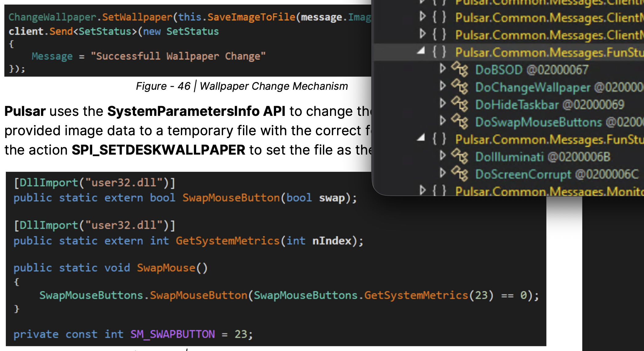Select the DoBSOD @02000067 tree row
Viewport: 644px width, 351px height.
[532, 70]
